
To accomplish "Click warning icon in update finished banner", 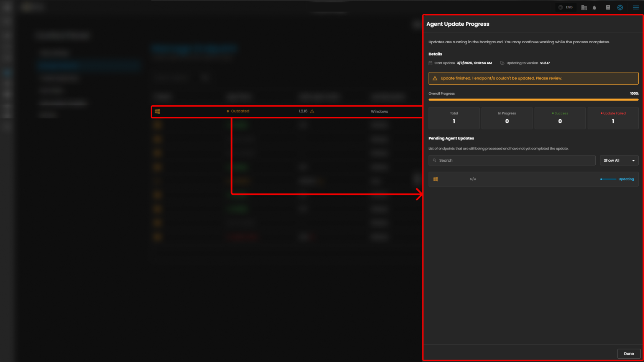I will click(435, 79).
